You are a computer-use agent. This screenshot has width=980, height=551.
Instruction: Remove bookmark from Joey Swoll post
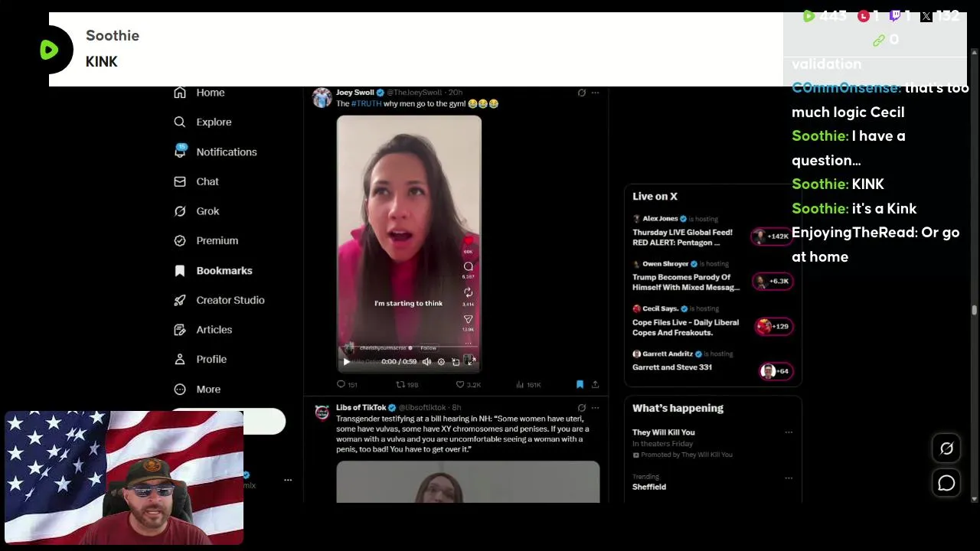tap(580, 384)
